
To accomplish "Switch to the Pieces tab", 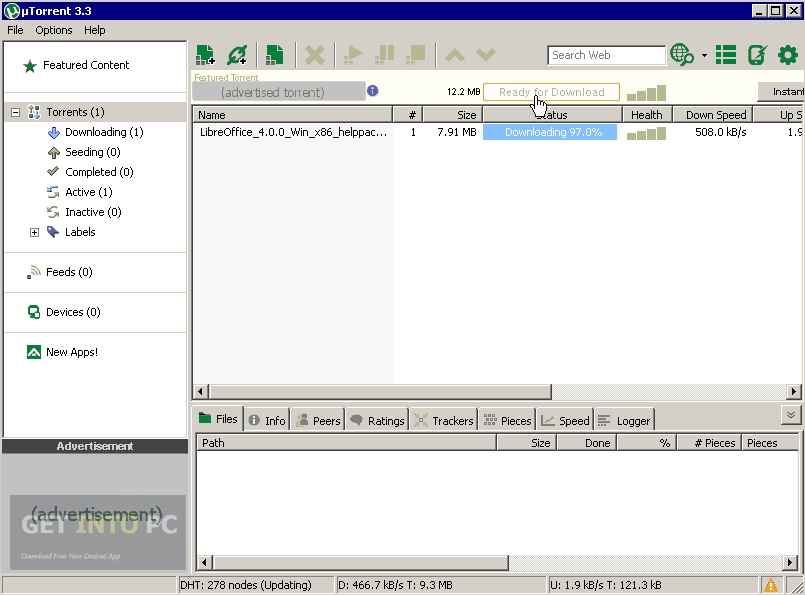I will (507, 420).
